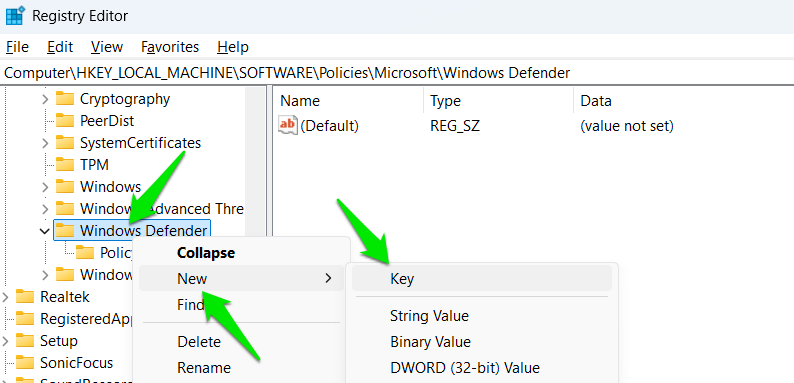Expand the key below Policy Manager
Image resolution: width=794 pixels, height=383 pixels.
click(x=45, y=275)
